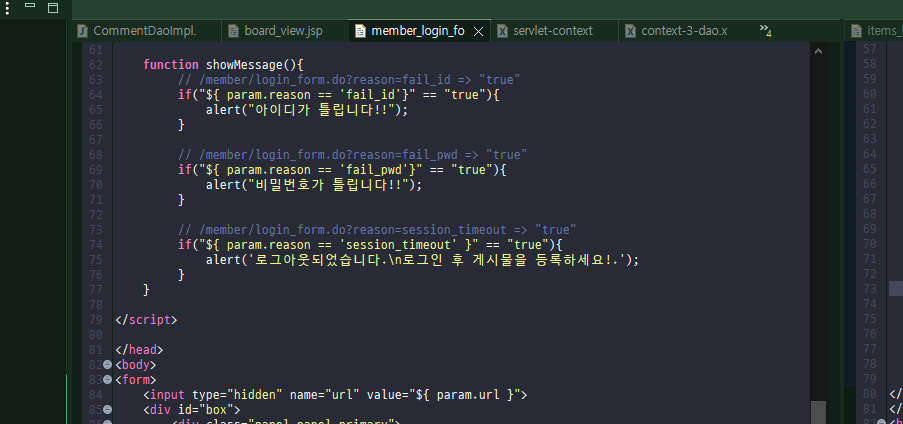Click the XML file icon on servlet-context tab
This screenshot has height=424, width=903.
(x=502, y=31)
